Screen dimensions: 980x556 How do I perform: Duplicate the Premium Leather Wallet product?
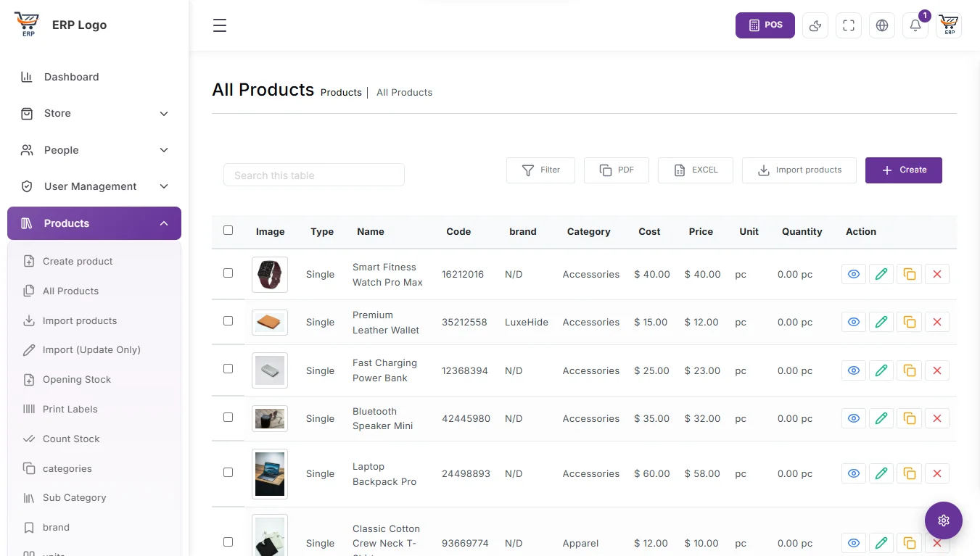[909, 322]
